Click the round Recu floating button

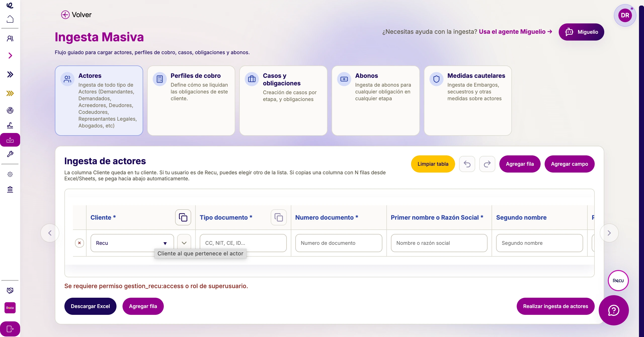[618, 281]
